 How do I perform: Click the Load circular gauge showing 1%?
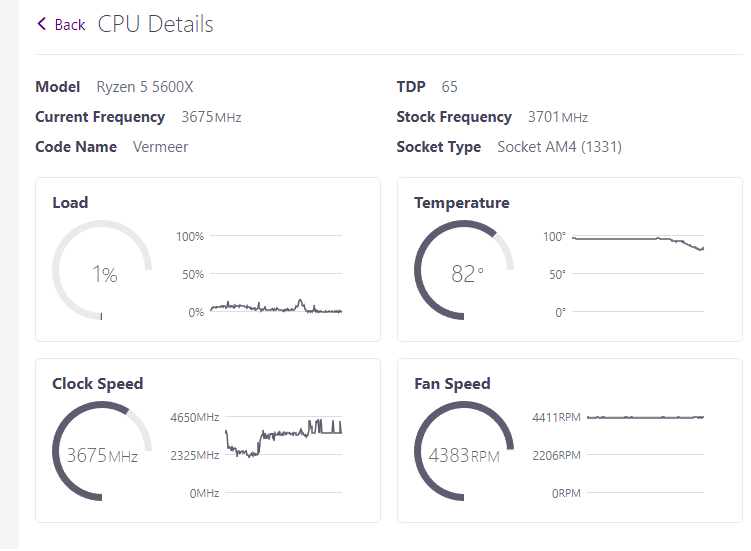pos(102,273)
